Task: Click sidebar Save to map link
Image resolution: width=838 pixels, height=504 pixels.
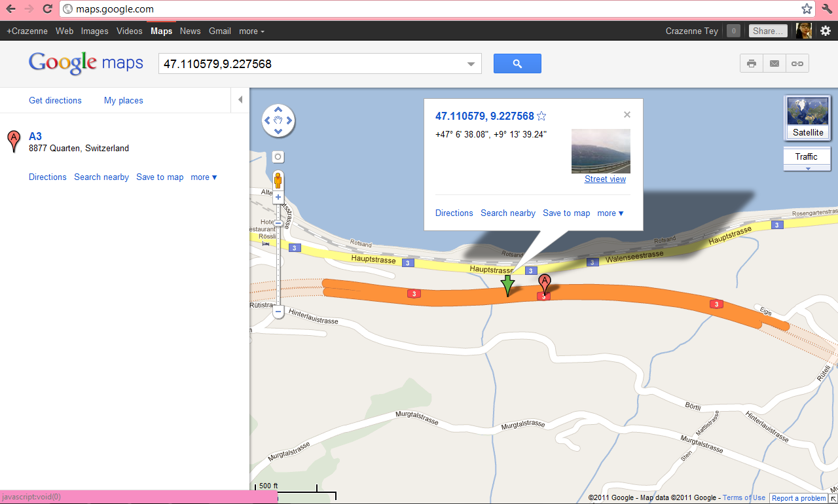Action: pos(160,177)
